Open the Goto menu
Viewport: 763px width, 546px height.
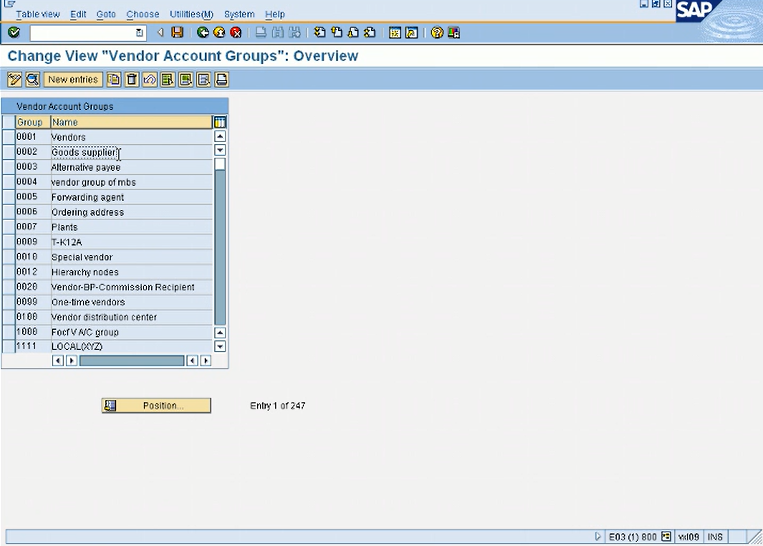[x=106, y=14]
